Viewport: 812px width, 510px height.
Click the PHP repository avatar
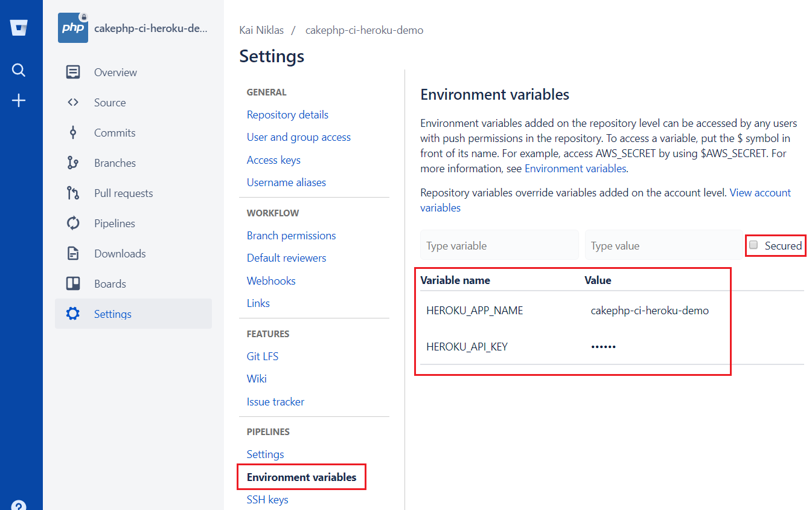tap(73, 28)
